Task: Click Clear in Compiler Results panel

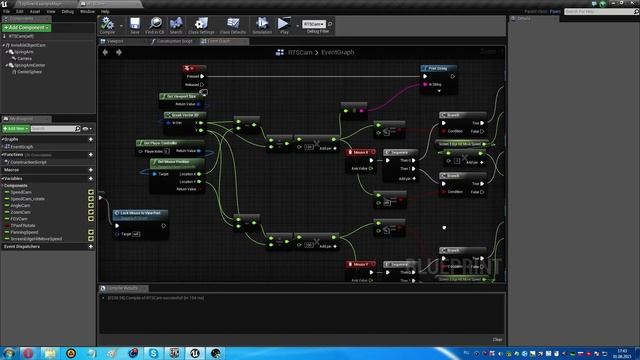Action: [x=497, y=340]
